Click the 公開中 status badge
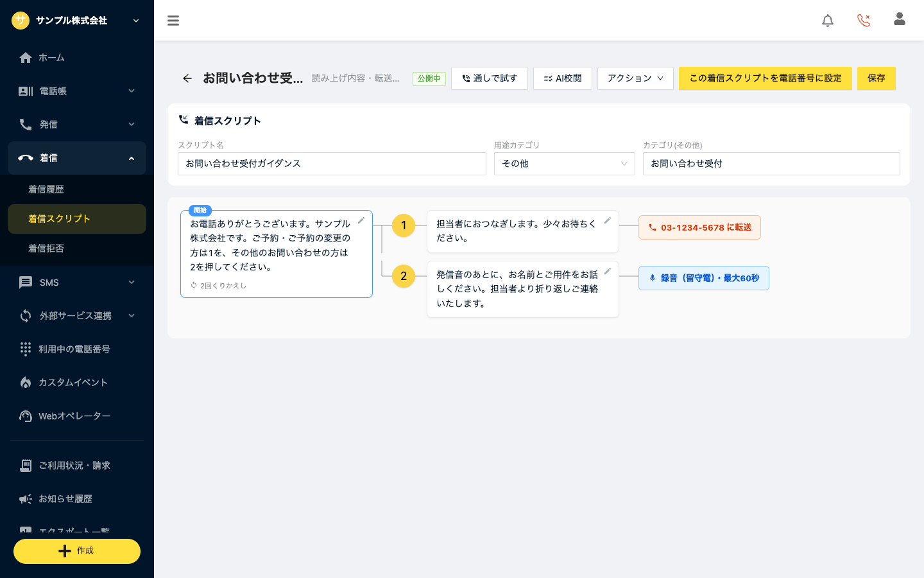 [429, 78]
